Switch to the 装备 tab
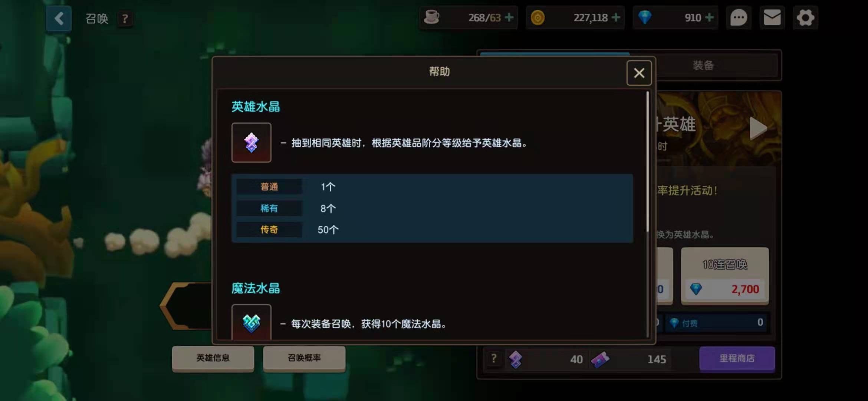Viewport: 868px width, 401px height. [703, 65]
